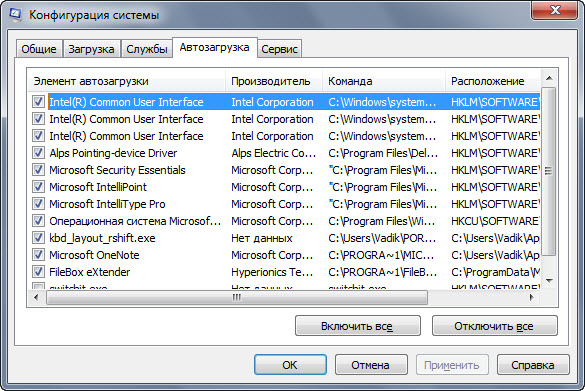
Task: Disable kbd_layout_rshift.exe startup checkbox
Action: click(38, 238)
